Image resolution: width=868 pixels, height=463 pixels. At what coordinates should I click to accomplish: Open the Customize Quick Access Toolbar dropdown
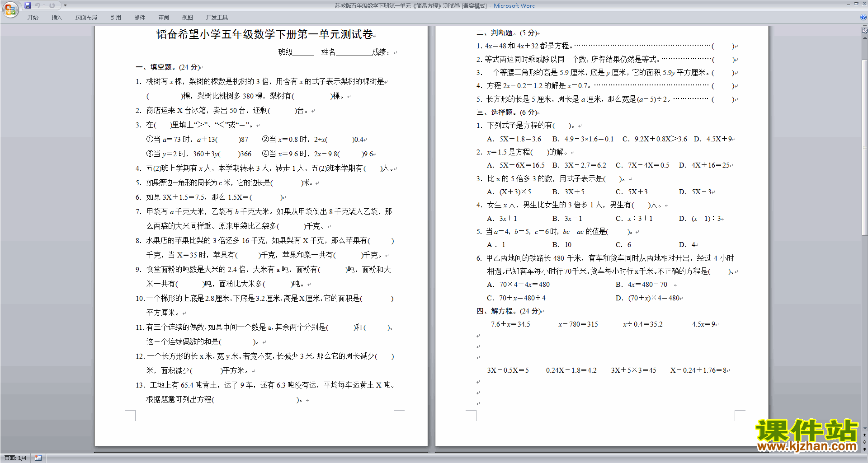pyautogui.click(x=65, y=5)
